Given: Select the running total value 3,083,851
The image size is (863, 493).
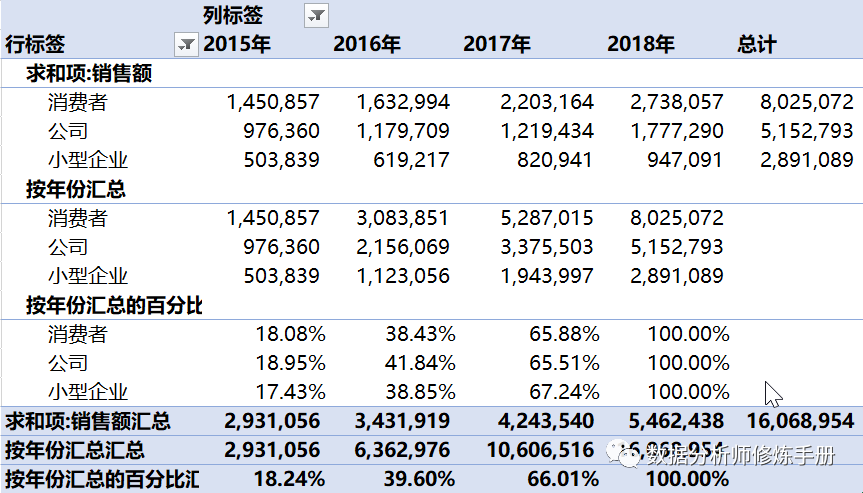Looking at the screenshot, I should [403, 218].
